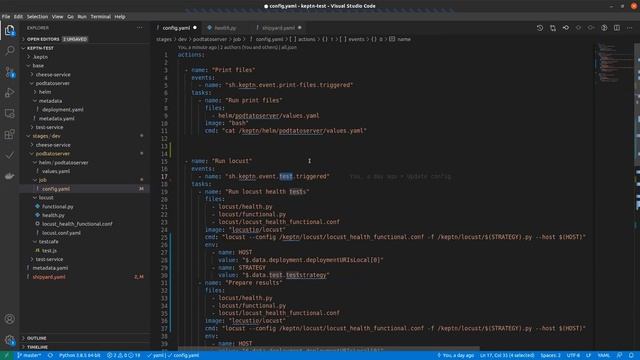The image size is (640, 360).
Task: Open the Testing checkmark view
Action: pyautogui.click(x=9, y=155)
